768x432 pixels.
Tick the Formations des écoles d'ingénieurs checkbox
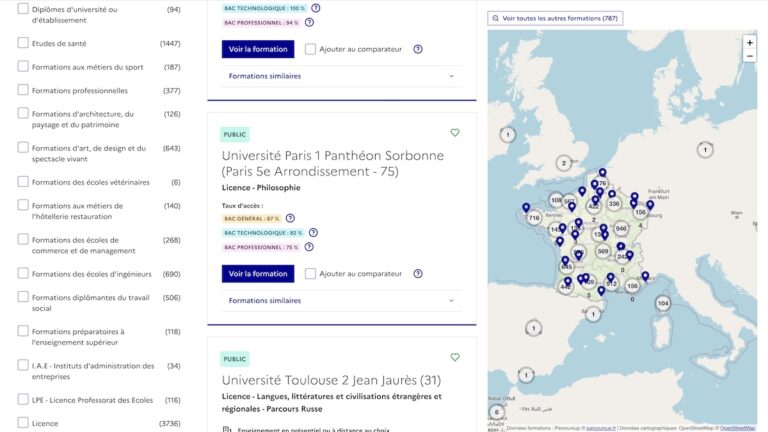pos(23,274)
